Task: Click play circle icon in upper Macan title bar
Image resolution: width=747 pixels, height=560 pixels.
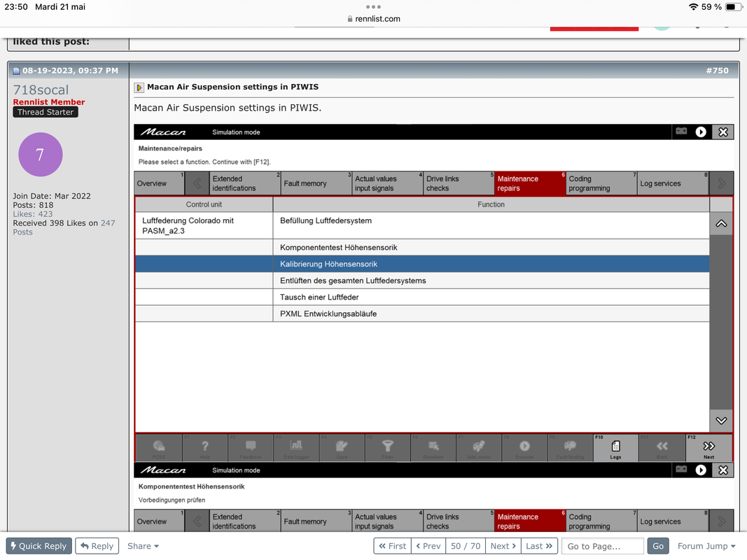Action: 701,132
